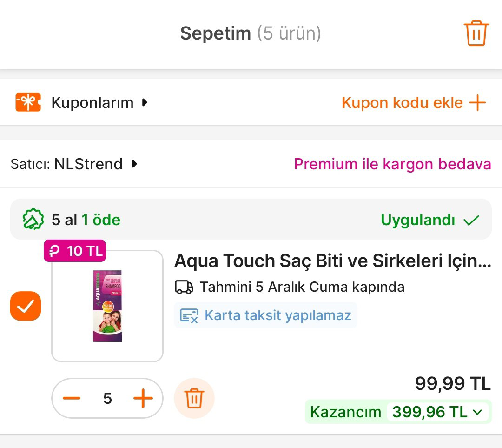Click the quantity value showing 5
This screenshot has width=502, height=448.
click(x=107, y=398)
